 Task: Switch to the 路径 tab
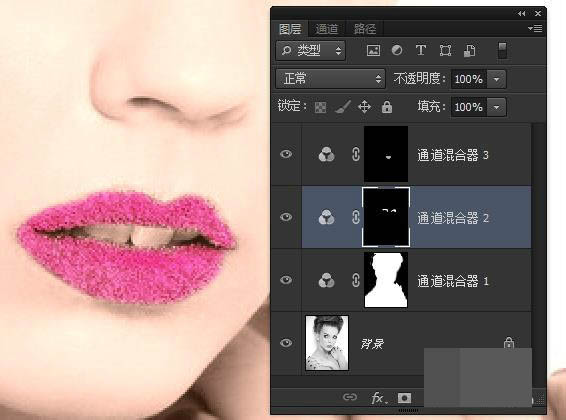point(365,29)
